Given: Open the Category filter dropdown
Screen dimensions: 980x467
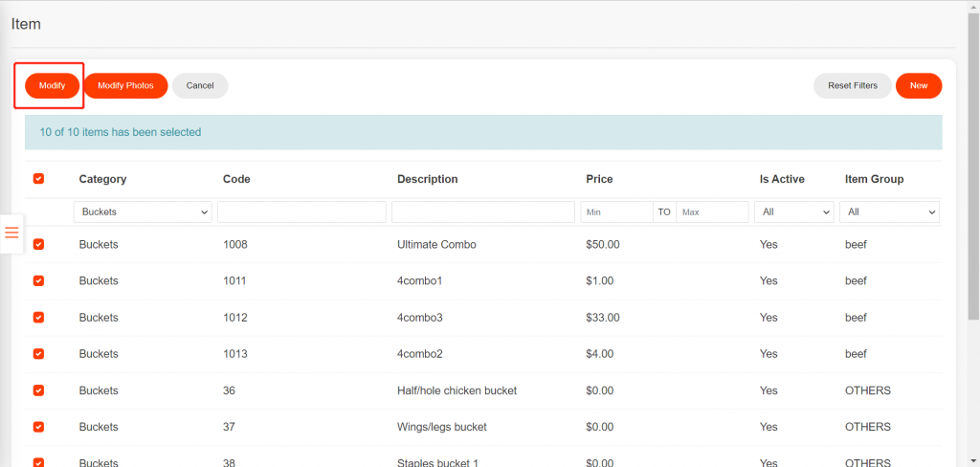Looking at the screenshot, I should [143, 211].
